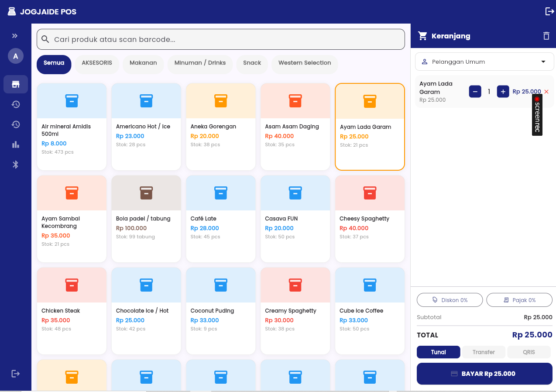Expand the sidebar with the double-chevron icon

click(x=15, y=36)
